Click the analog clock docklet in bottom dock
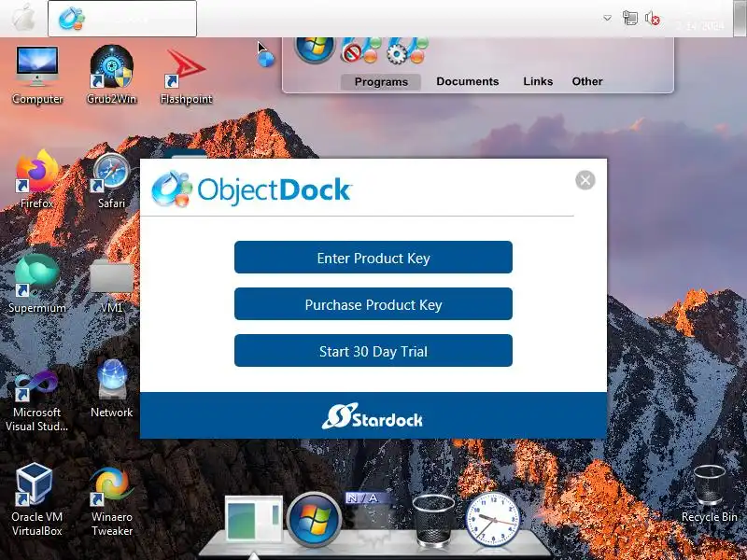The image size is (747, 560). [493, 519]
